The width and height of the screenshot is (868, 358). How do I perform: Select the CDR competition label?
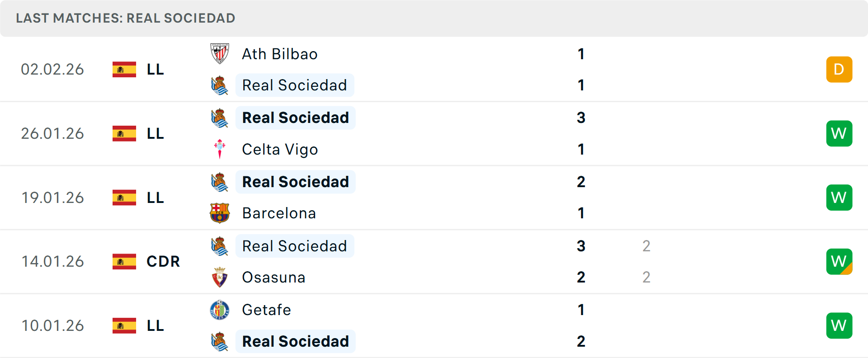[163, 261]
